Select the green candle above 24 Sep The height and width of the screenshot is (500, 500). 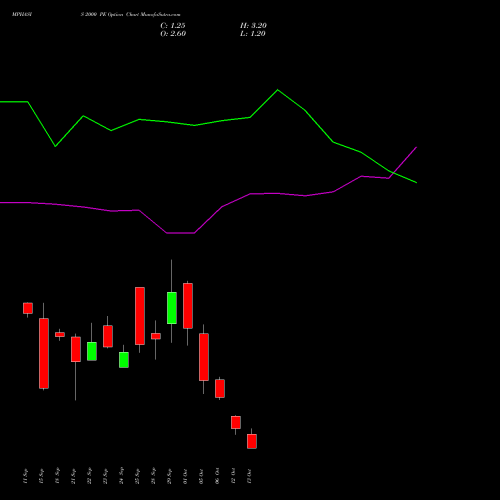(124, 360)
